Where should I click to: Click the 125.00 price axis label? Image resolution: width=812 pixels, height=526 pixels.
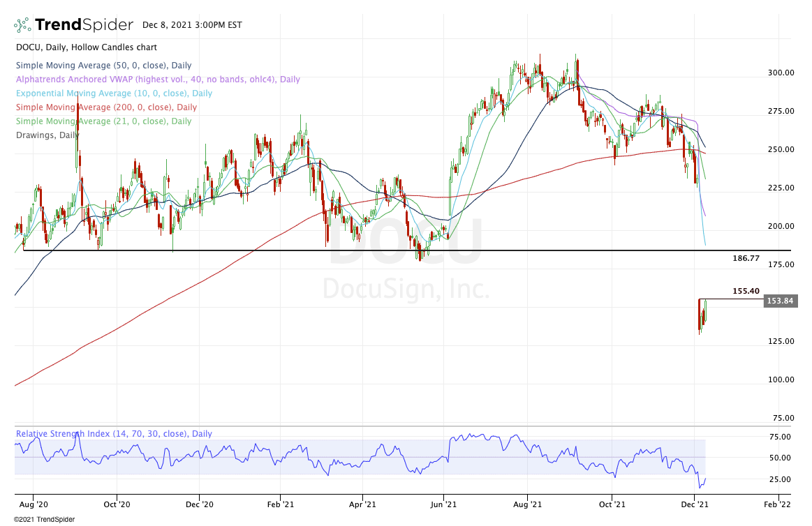(x=781, y=341)
